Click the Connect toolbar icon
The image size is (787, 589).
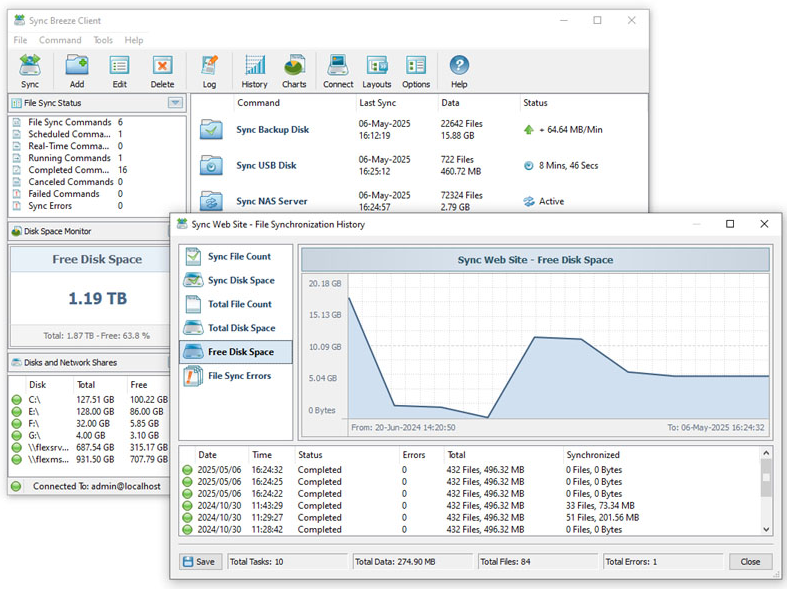coord(338,68)
